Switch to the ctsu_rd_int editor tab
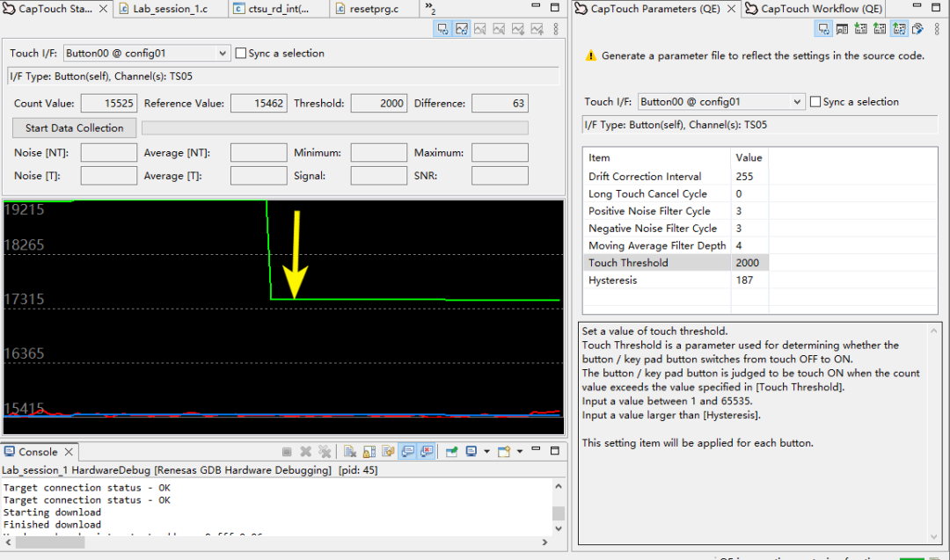The width and height of the screenshot is (950, 560). [280, 9]
